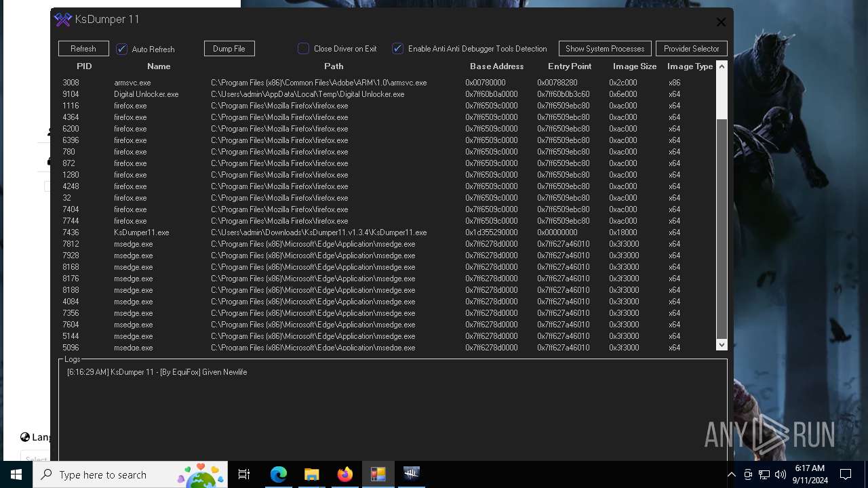Switch to the KsDumper taskbar icon
The image size is (868, 488).
tap(411, 474)
